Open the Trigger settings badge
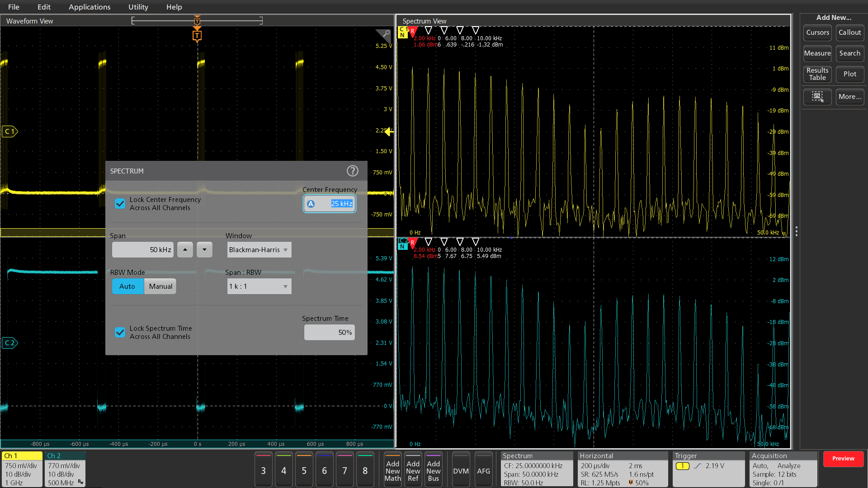This screenshot has height=488, width=868. (x=708, y=469)
